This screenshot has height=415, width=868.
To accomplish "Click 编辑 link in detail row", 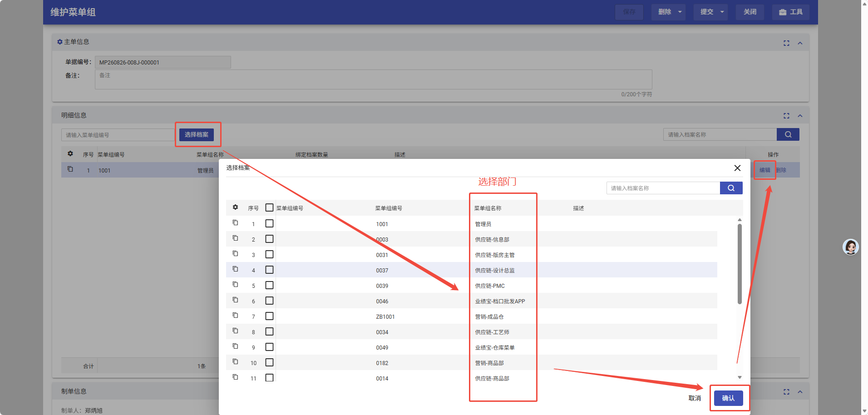I will (764, 170).
